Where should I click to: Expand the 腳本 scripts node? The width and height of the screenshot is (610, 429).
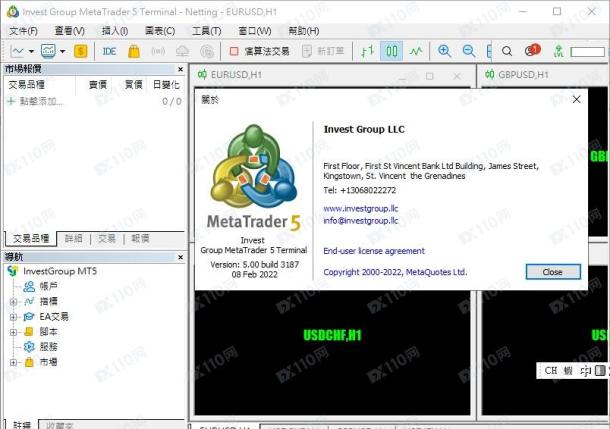point(13,332)
